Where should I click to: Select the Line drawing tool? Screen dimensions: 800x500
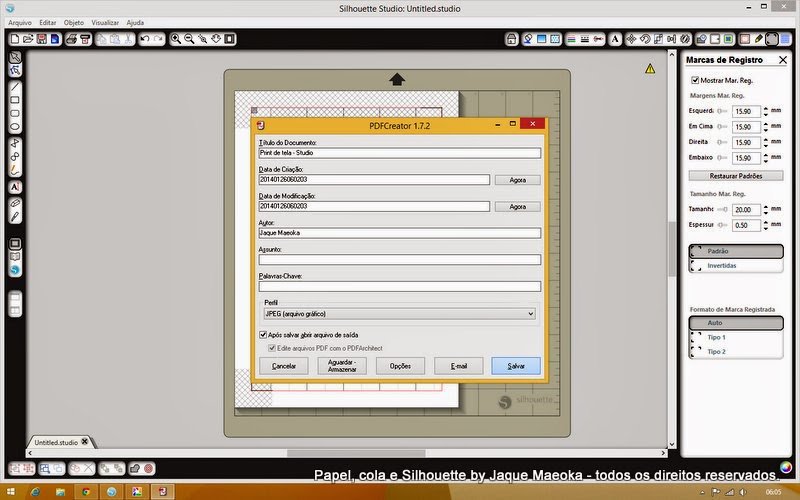pyautogui.click(x=15, y=87)
